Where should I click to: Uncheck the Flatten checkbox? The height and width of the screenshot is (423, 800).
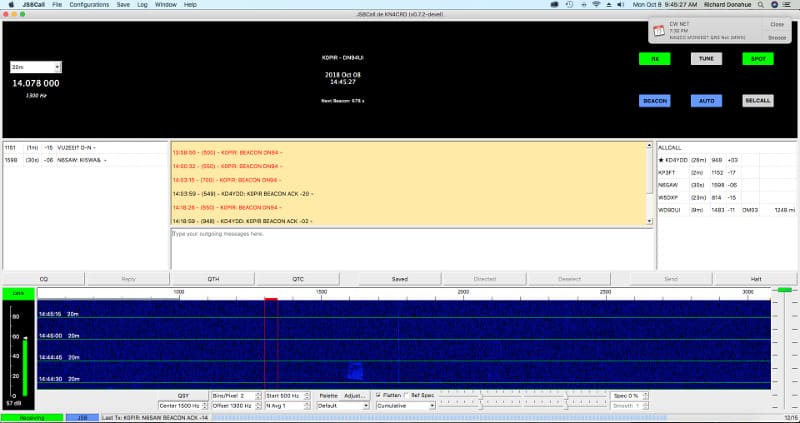(x=379, y=395)
